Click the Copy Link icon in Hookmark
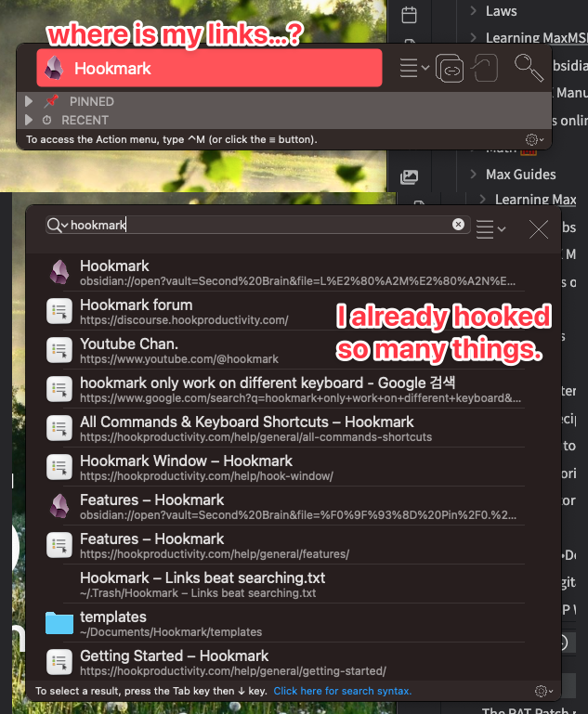 450,69
